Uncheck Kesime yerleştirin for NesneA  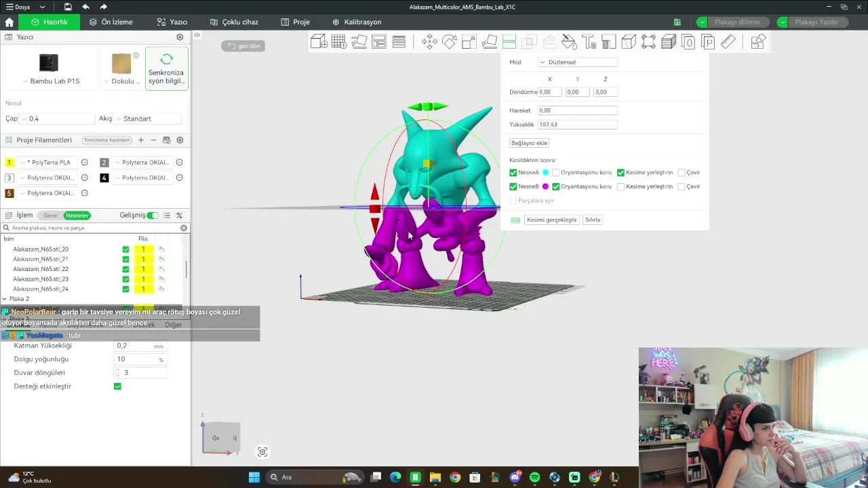pyautogui.click(x=620, y=173)
